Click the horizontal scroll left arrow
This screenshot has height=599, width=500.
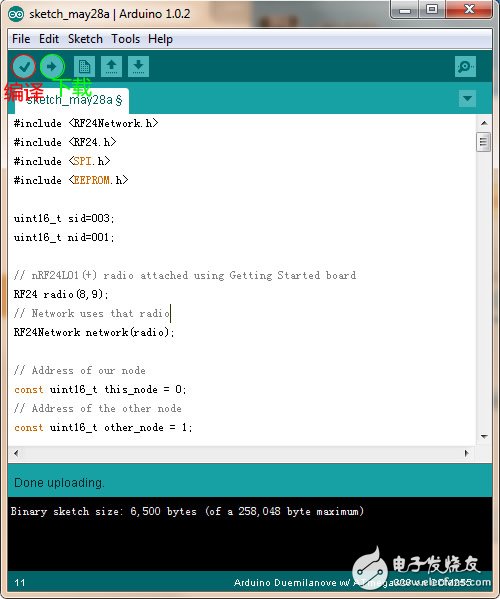pos(16,453)
